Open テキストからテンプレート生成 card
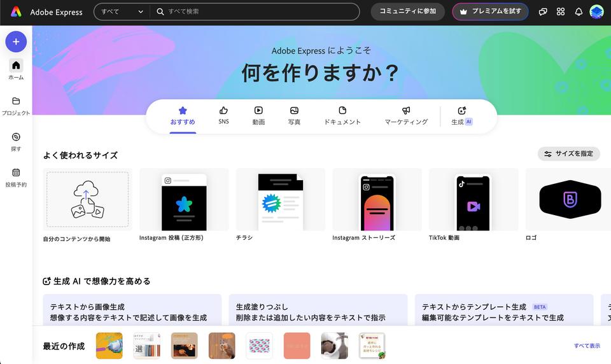 click(x=504, y=310)
